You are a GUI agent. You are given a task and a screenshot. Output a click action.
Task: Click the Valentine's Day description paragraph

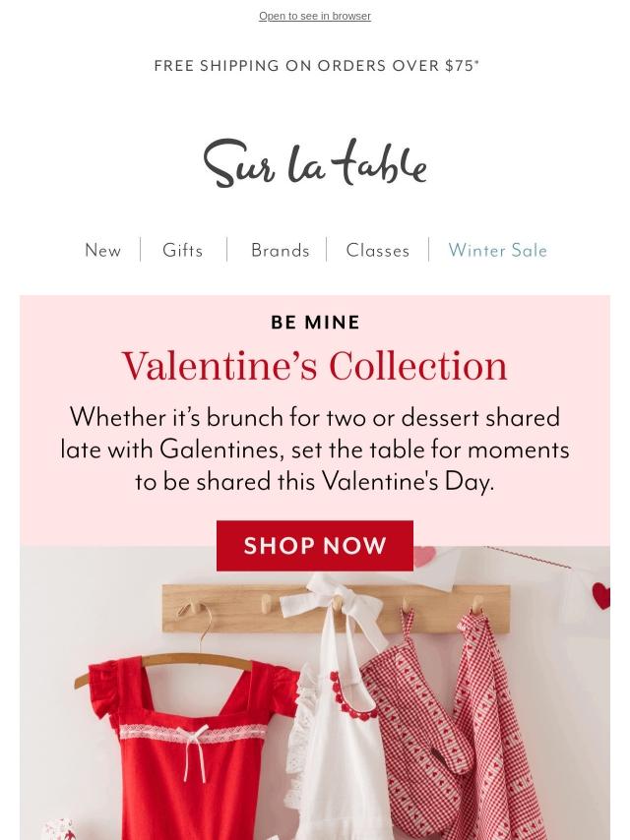point(315,450)
